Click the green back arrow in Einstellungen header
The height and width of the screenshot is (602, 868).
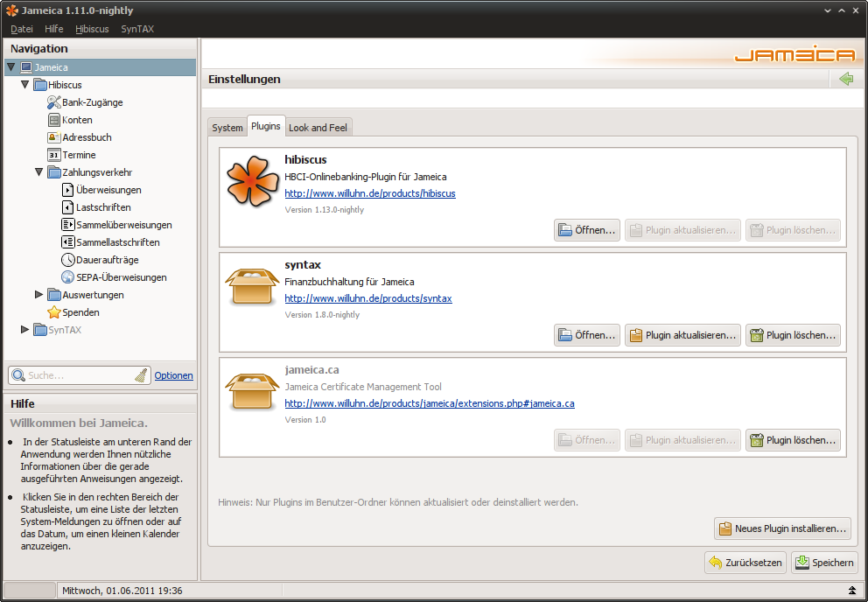tap(846, 80)
